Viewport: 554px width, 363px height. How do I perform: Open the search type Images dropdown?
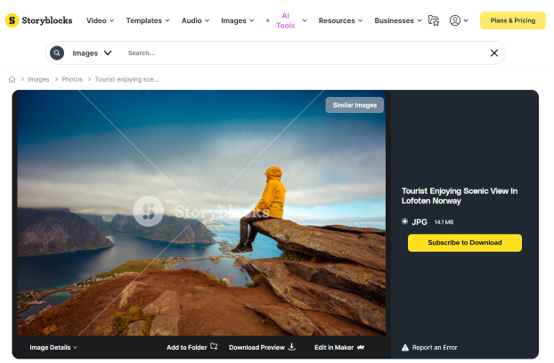[92, 53]
